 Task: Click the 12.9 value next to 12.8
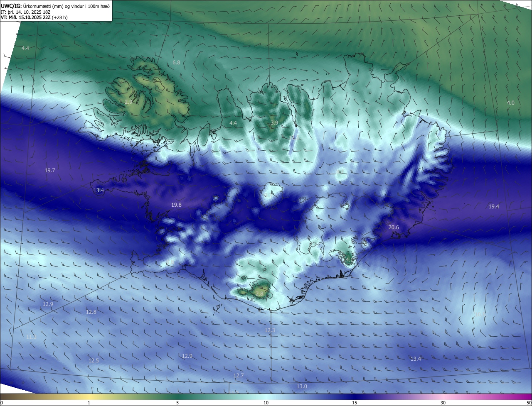coord(48,304)
